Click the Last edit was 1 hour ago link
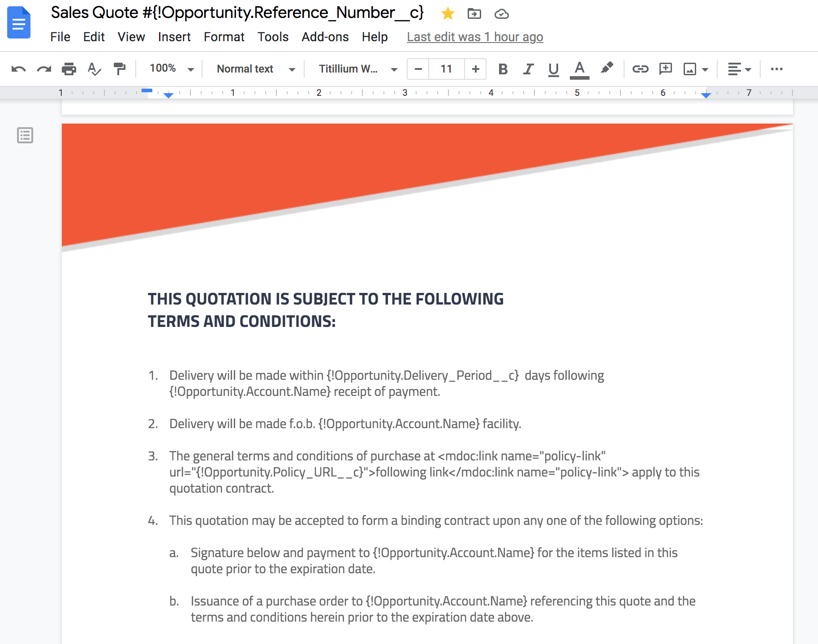 [x=474, y=37]
